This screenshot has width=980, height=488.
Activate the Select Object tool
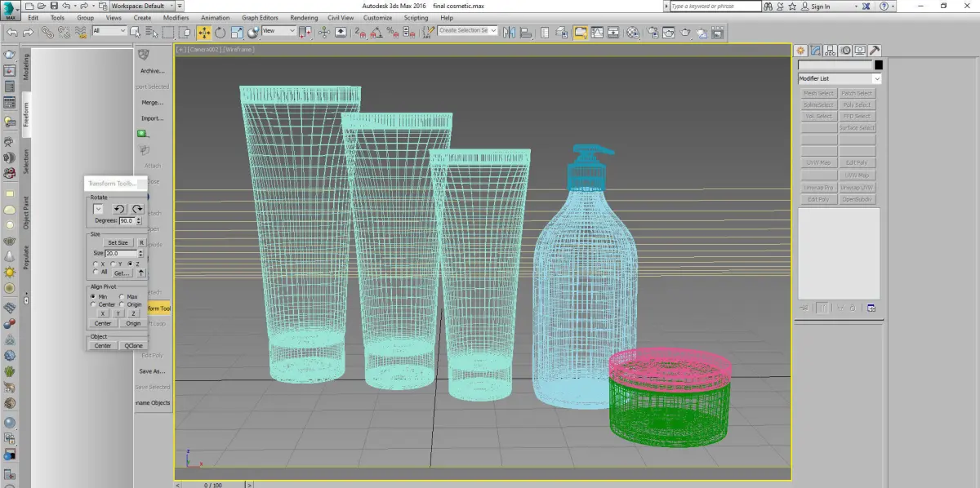tap(135, 33)
